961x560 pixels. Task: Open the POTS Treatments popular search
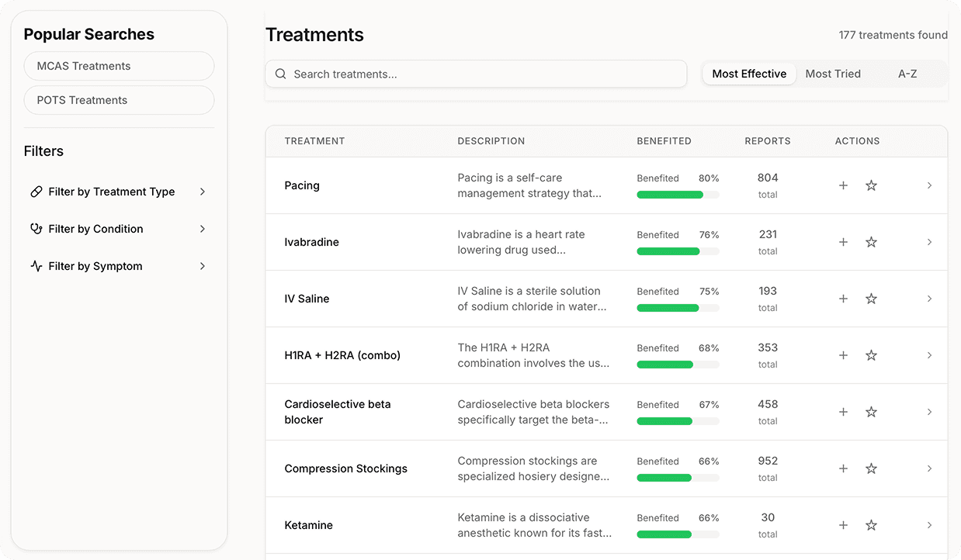(119, 100)
